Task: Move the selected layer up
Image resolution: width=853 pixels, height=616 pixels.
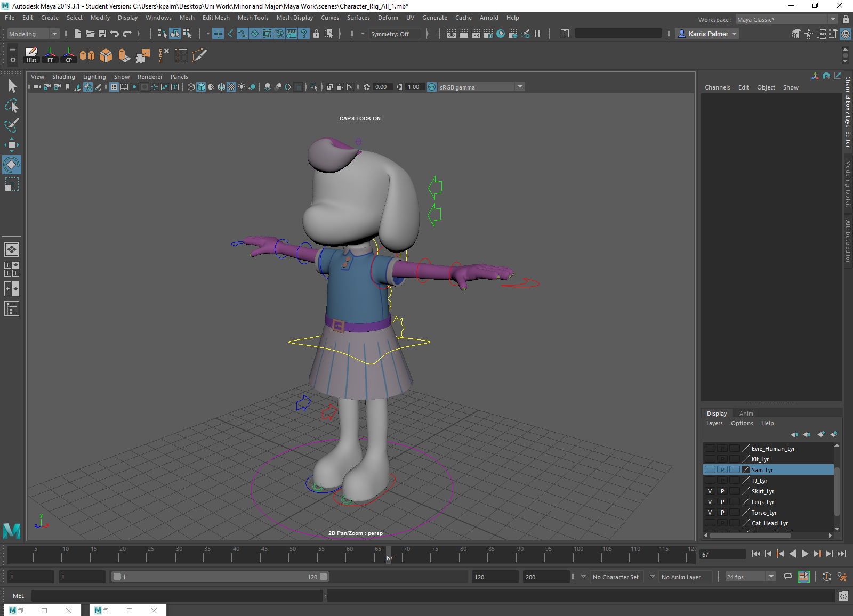Action: tap(794, 434)
